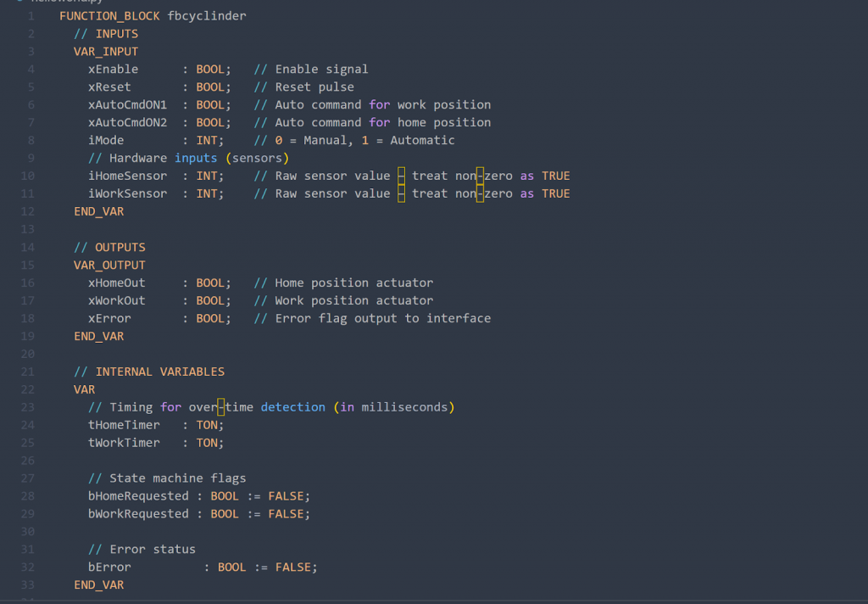This screenshot has width=868, height=604.
Task: Click the TON type of tHomeTimer
Action: tap(207, 425)
